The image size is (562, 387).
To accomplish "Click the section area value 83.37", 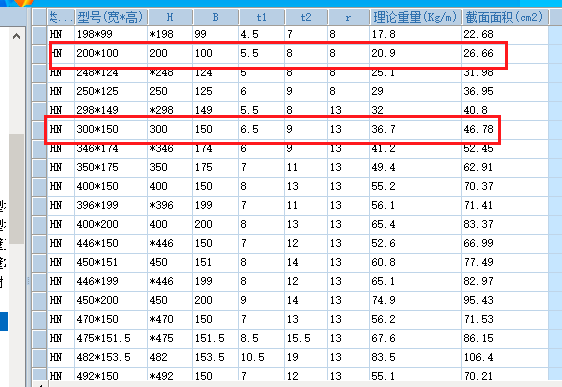I will (478, 224).
